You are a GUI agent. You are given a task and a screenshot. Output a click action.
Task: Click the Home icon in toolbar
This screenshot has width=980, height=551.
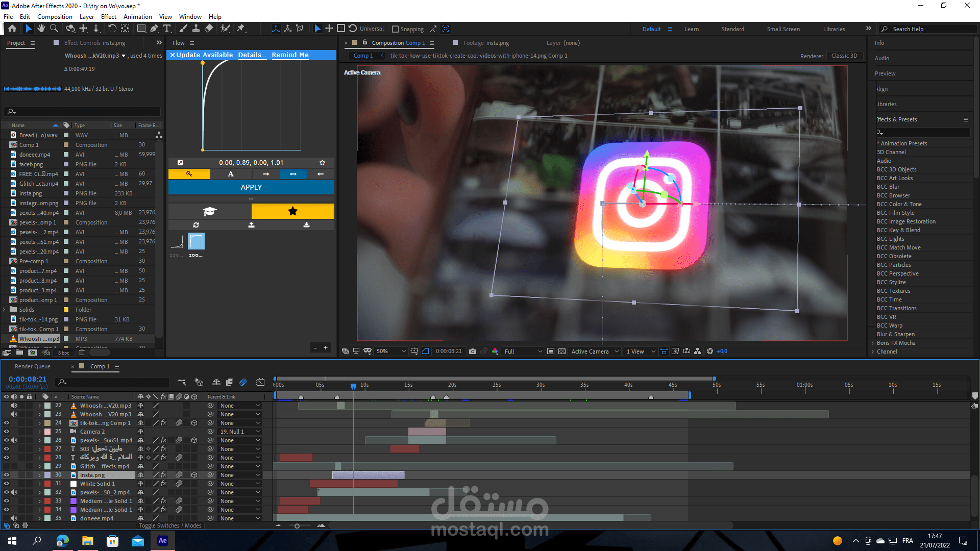[x=12, y=29]
